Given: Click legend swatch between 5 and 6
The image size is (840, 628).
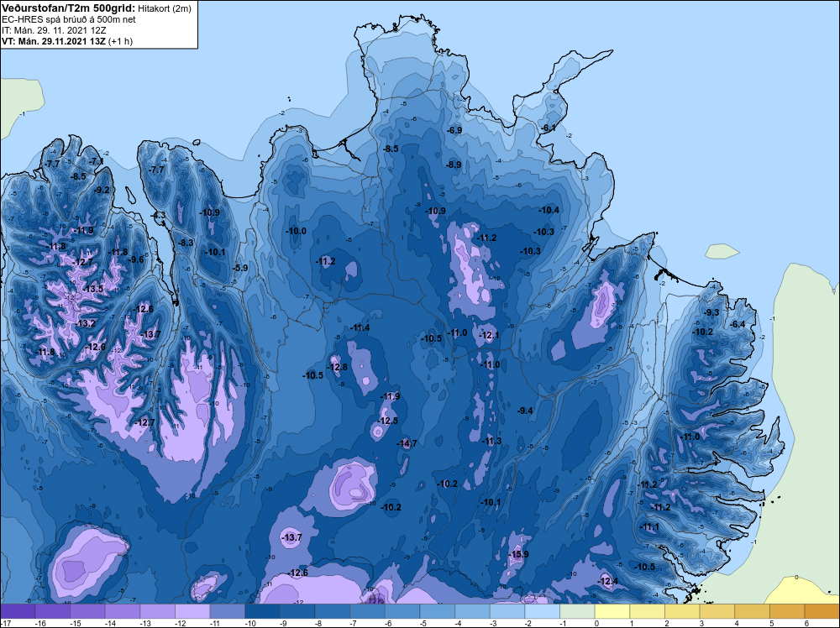Looking at the screenshot, I should (788, 611).
